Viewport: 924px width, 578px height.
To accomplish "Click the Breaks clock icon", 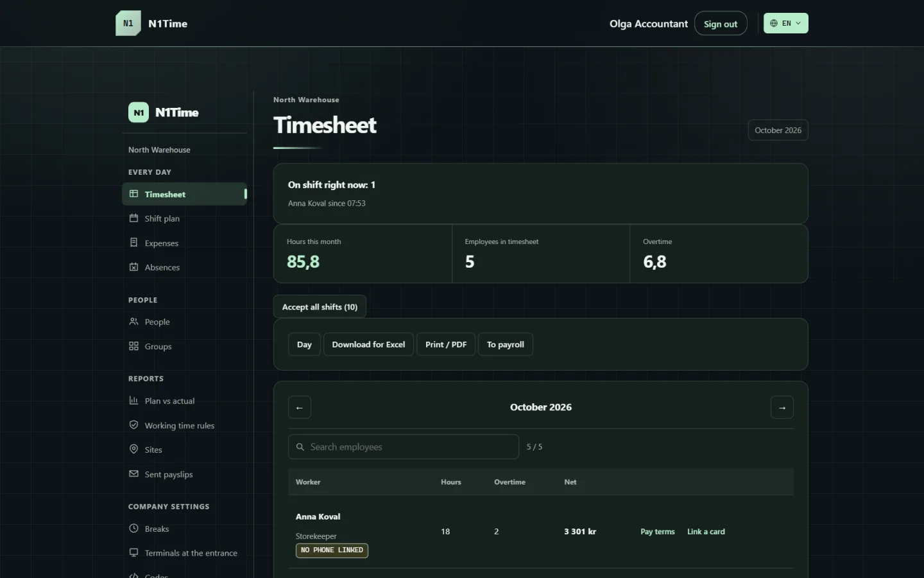I will point(133,529).
